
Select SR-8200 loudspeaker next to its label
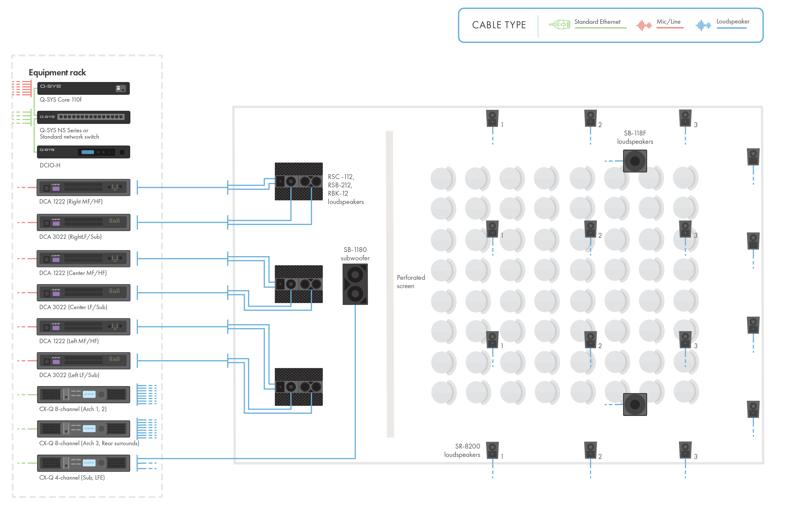[x=492, y=450]
